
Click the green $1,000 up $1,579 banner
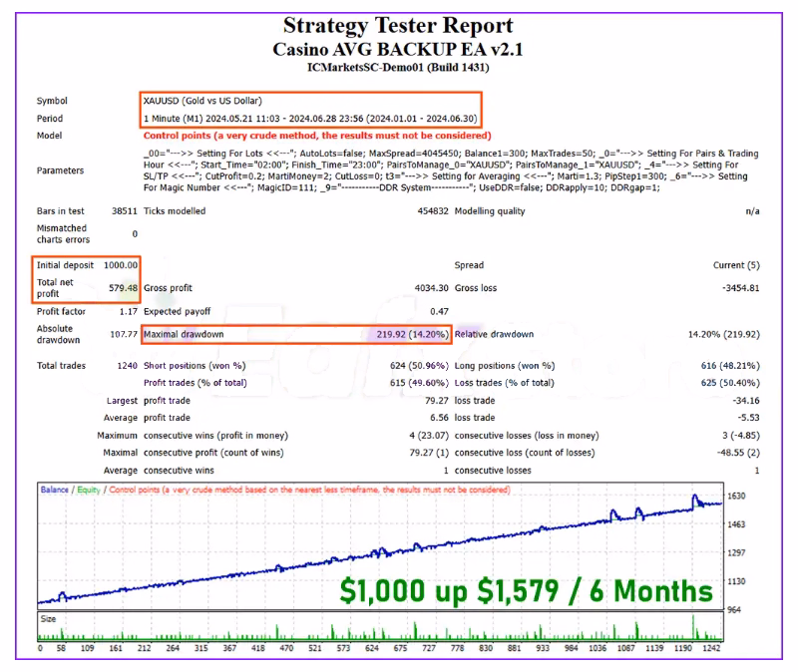point(527,591)
